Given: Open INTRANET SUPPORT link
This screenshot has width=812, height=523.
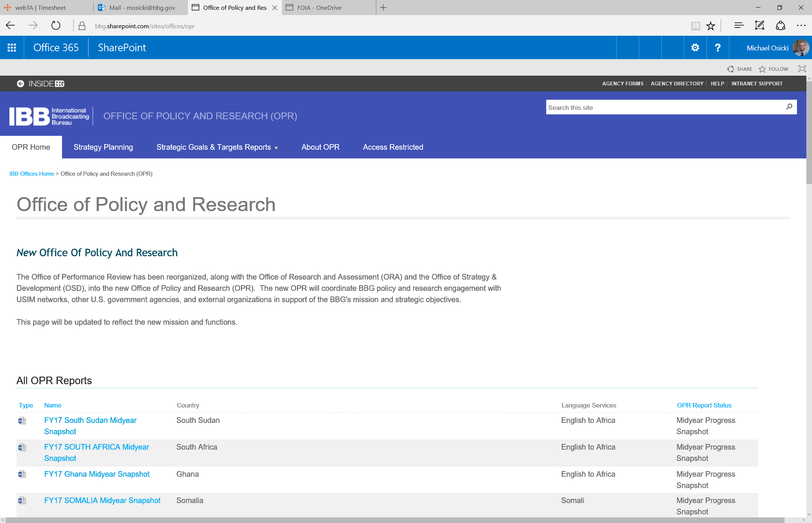Looking at the screenshot, I should [x=757, y=84].
